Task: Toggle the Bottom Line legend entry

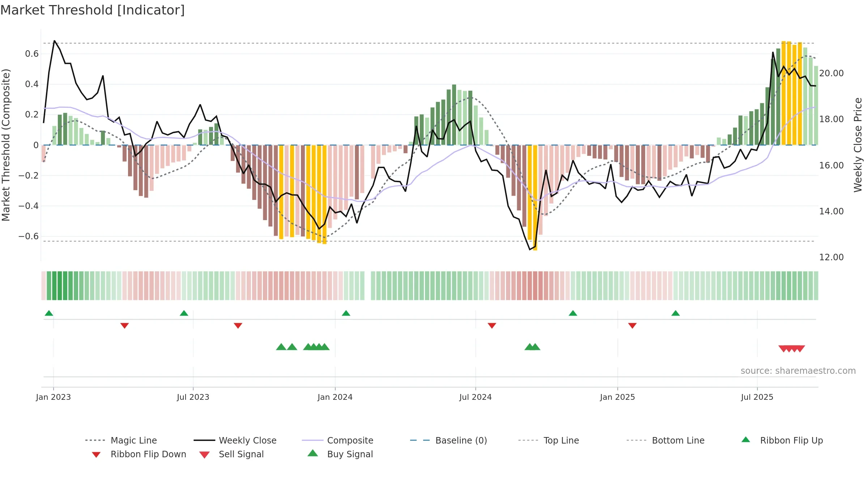Action: [665, 440]
